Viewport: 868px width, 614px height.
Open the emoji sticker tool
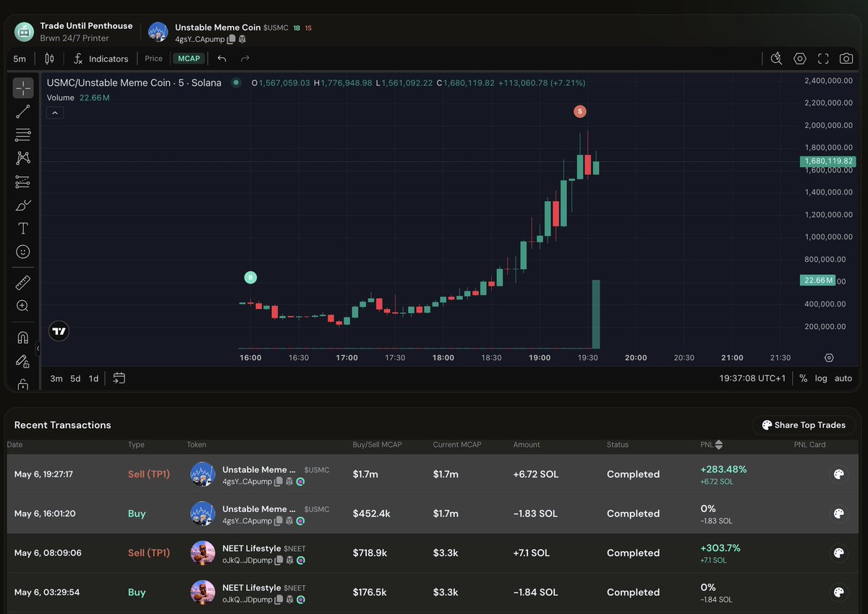coord(23,252)
